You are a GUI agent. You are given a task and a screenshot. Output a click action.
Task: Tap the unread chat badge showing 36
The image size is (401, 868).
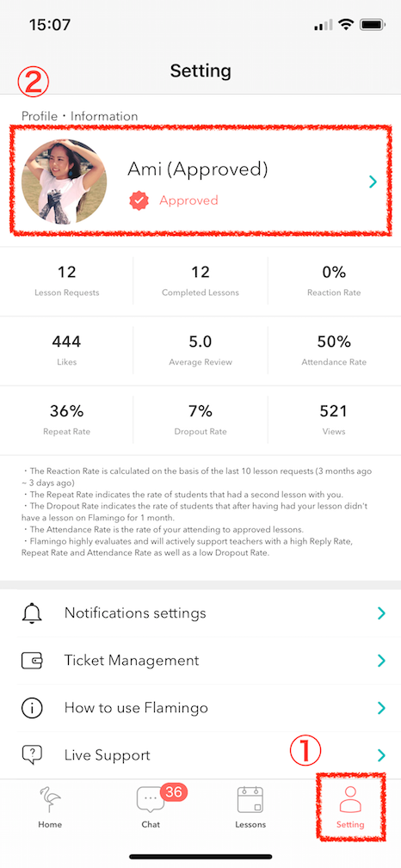173,792
